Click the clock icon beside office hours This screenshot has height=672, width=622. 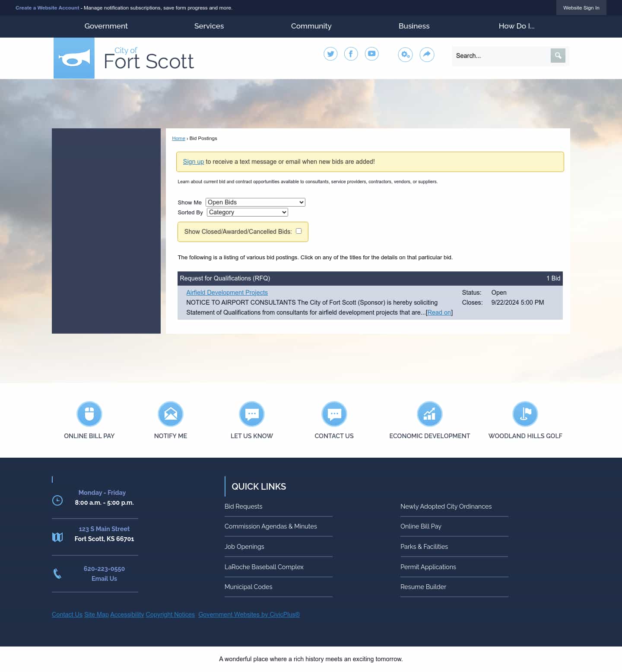(x=57, y=500)
